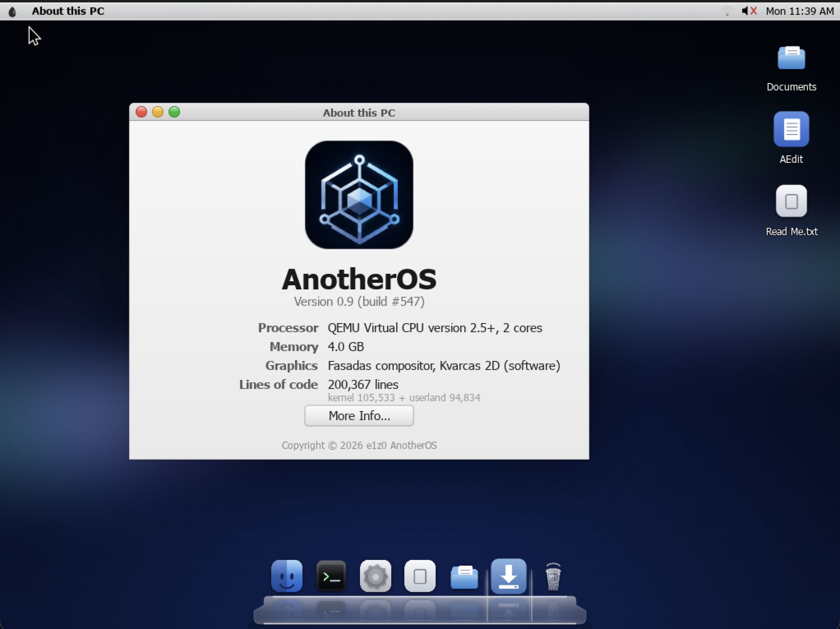The width and height of the screenshot is (840, 629).
Task: Click the About this PC title bar
Action: tap(359, 112)
